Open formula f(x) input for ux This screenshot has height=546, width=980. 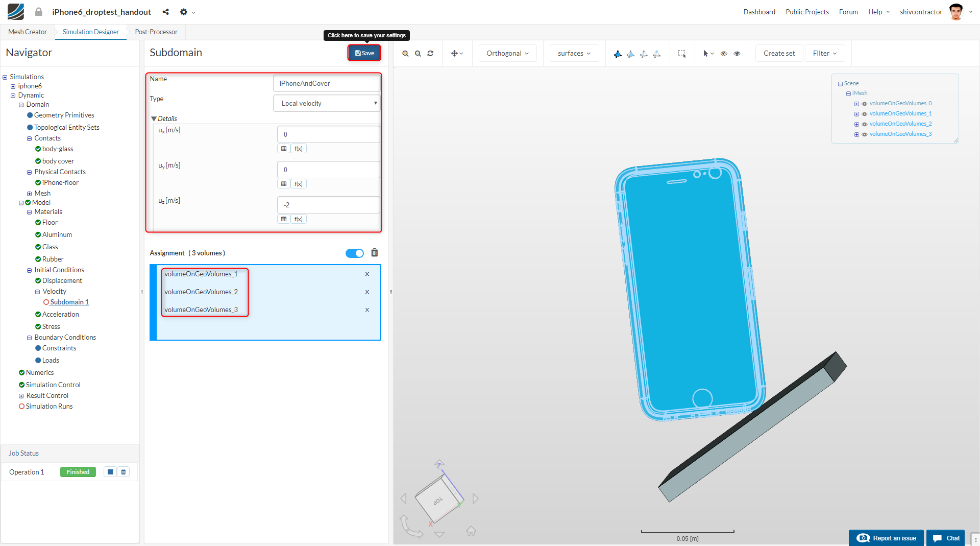pos(299,149)
